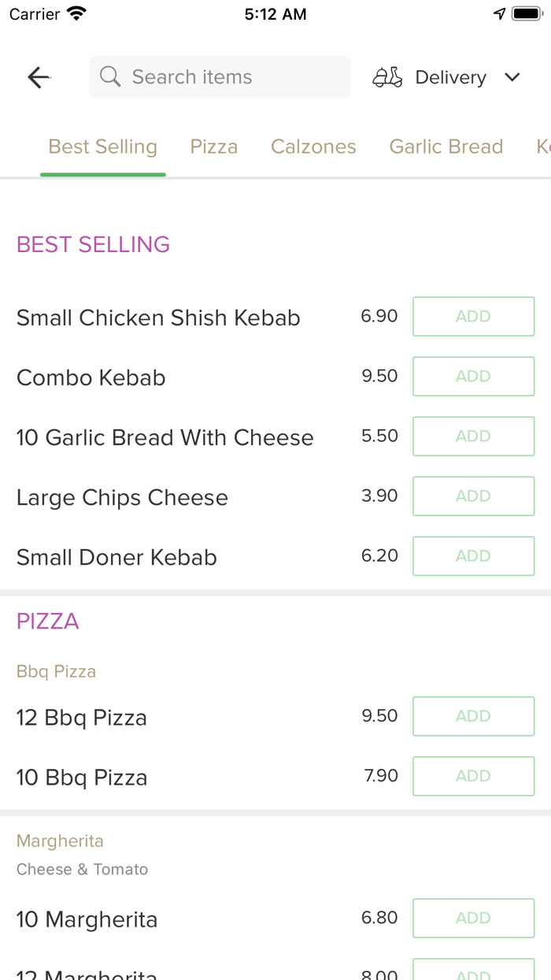
Task: Expand the Delivery chevron
Action: click(x=512, y=77)
